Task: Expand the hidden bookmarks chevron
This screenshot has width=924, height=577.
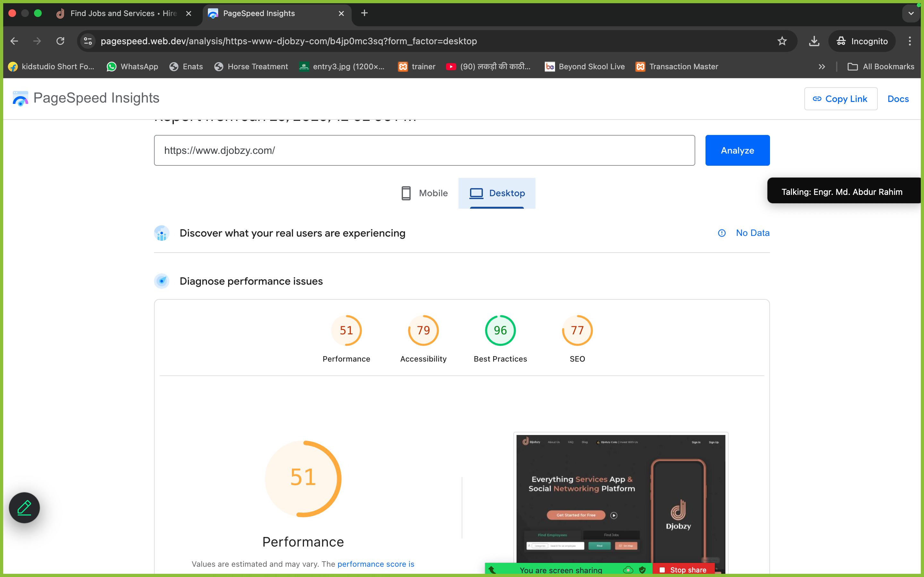Action: (822, 67)
